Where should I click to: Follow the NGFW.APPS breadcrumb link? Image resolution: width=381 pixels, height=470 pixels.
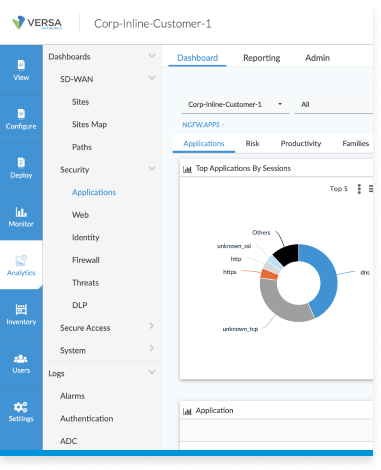pyautogui.click(x=201, y=125)
